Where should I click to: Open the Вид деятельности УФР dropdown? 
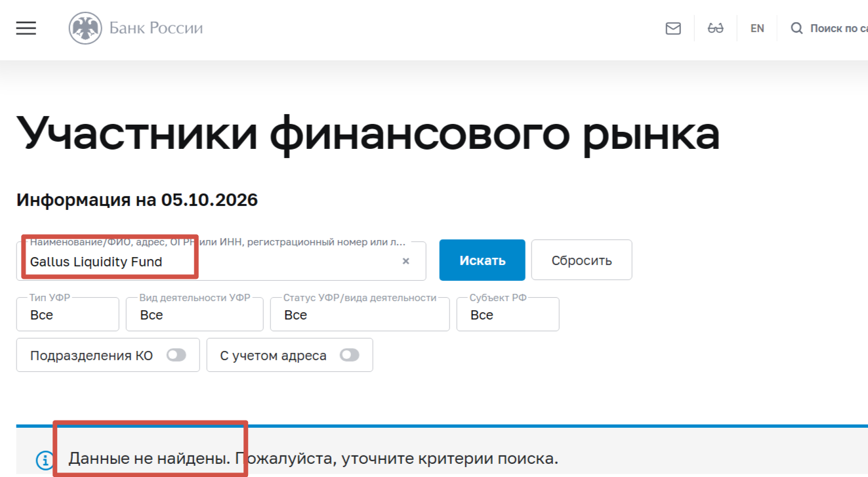[195, 315]
